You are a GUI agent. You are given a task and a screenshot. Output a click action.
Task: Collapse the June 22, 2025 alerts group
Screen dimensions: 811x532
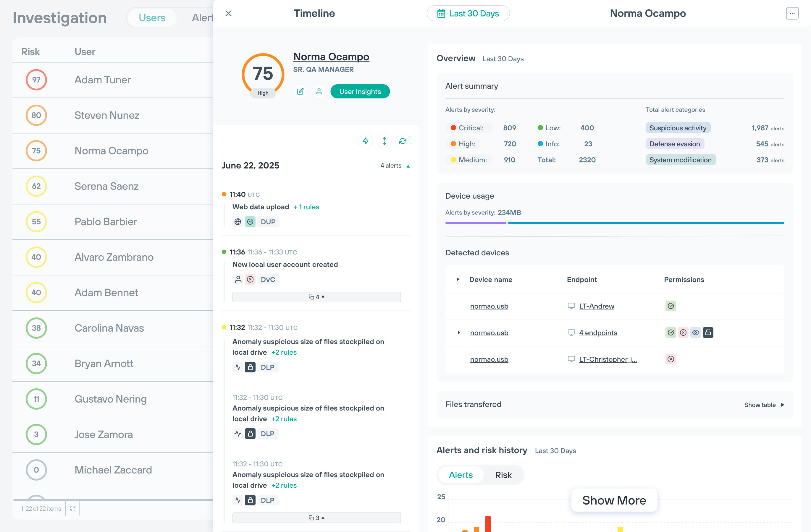click(x=408, y=166)
